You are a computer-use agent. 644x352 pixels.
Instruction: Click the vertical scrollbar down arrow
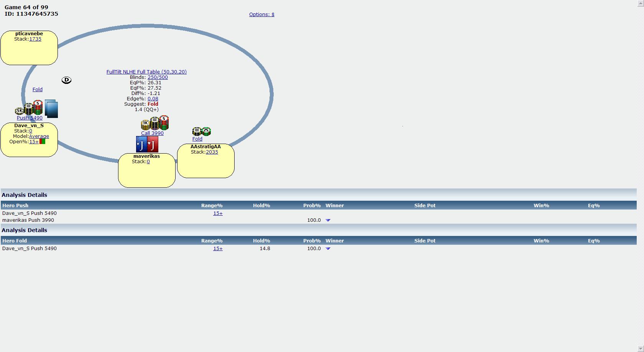click(x=640, y=349)
